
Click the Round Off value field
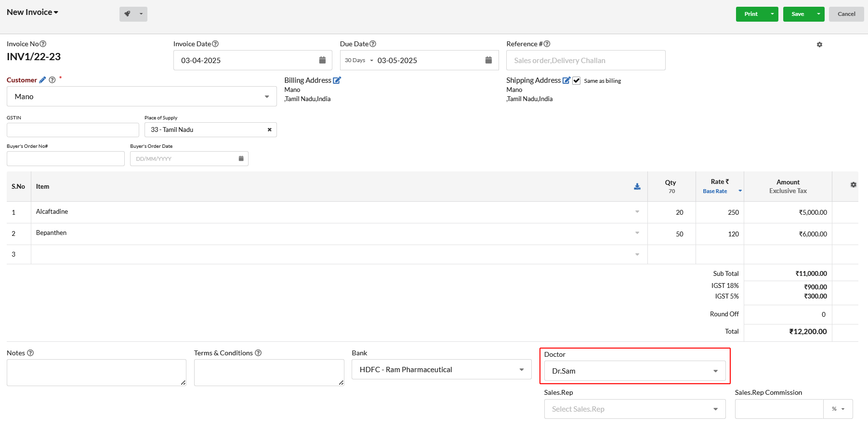(x=788, y=314)
